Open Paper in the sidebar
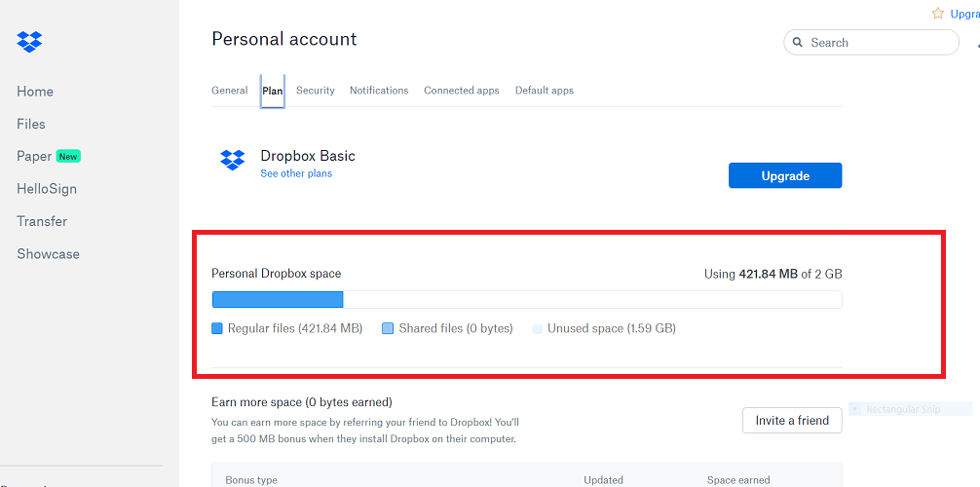This screenshot has width=980, height=487. point(34,156)
